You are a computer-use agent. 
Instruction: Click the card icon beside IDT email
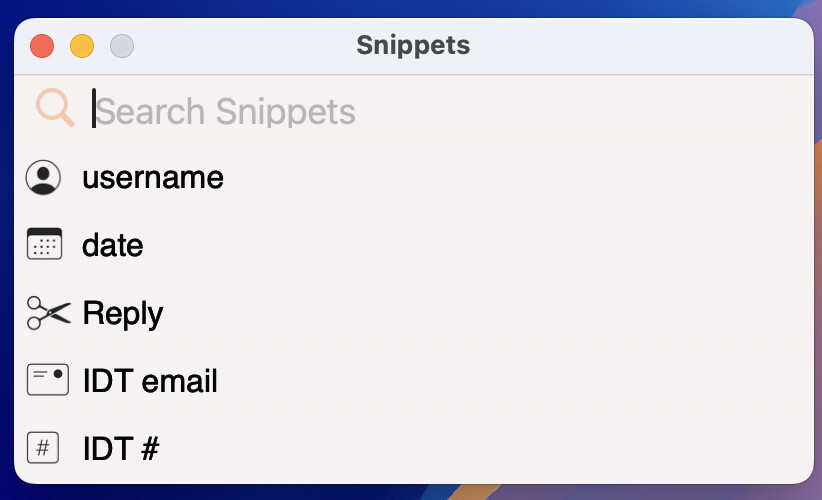[48, 379]
